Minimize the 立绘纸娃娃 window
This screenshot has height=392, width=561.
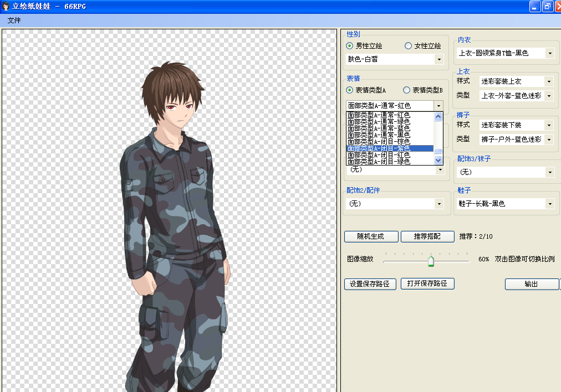[534, 7]
